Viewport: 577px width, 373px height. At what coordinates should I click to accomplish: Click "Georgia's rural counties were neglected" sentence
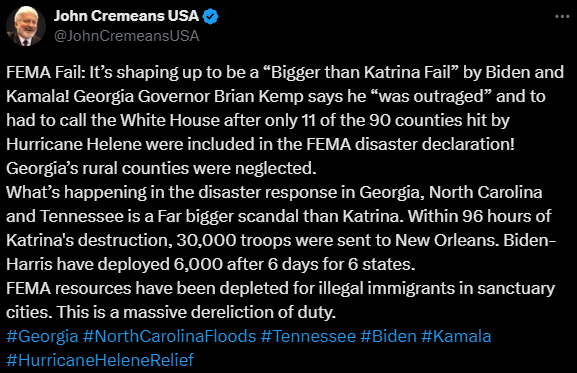pyautogui.click(x=161, y=168)
